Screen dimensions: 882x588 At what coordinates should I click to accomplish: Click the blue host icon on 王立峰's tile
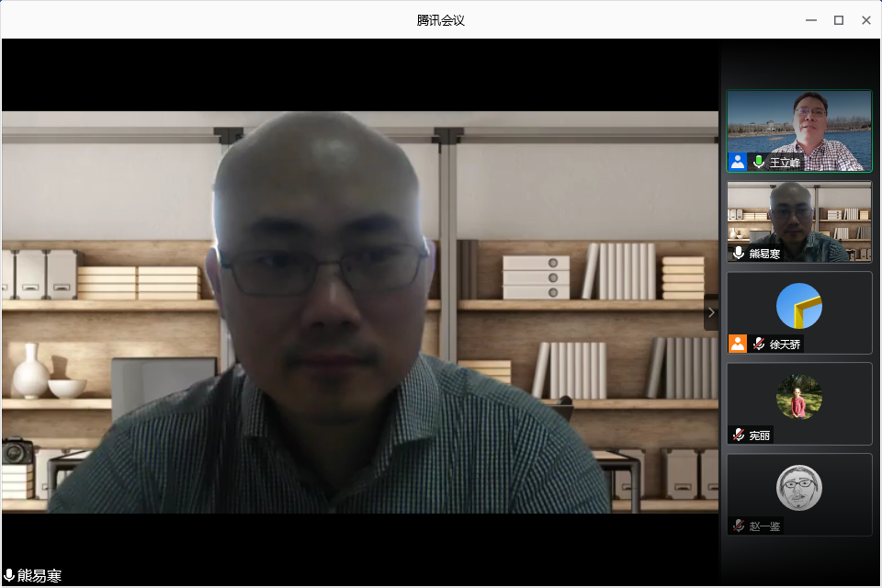(737, 162)
